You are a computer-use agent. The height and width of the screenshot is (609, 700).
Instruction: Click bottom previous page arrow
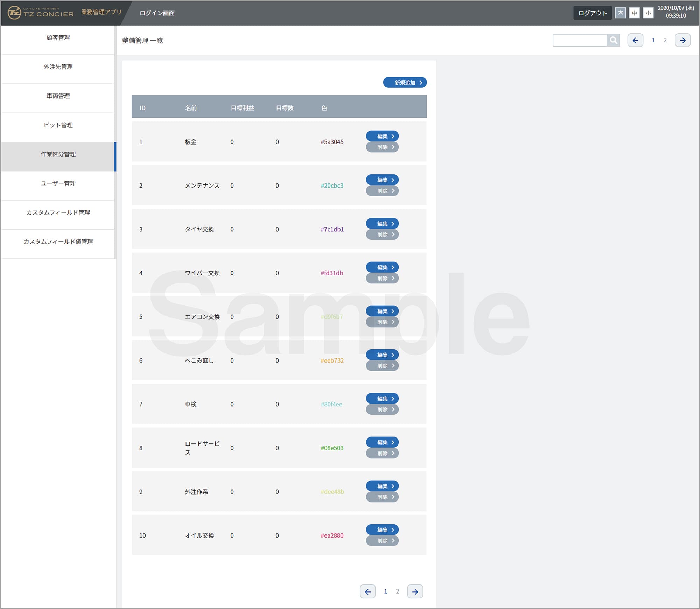tap(367, 591)
